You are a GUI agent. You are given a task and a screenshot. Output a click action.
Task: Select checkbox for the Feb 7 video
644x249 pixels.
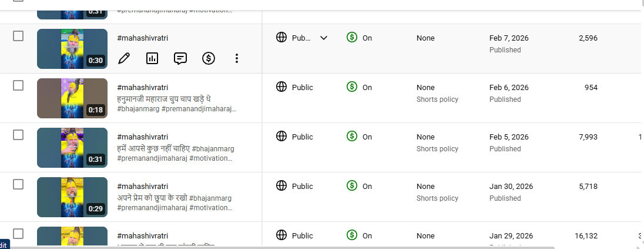[18, 36]
